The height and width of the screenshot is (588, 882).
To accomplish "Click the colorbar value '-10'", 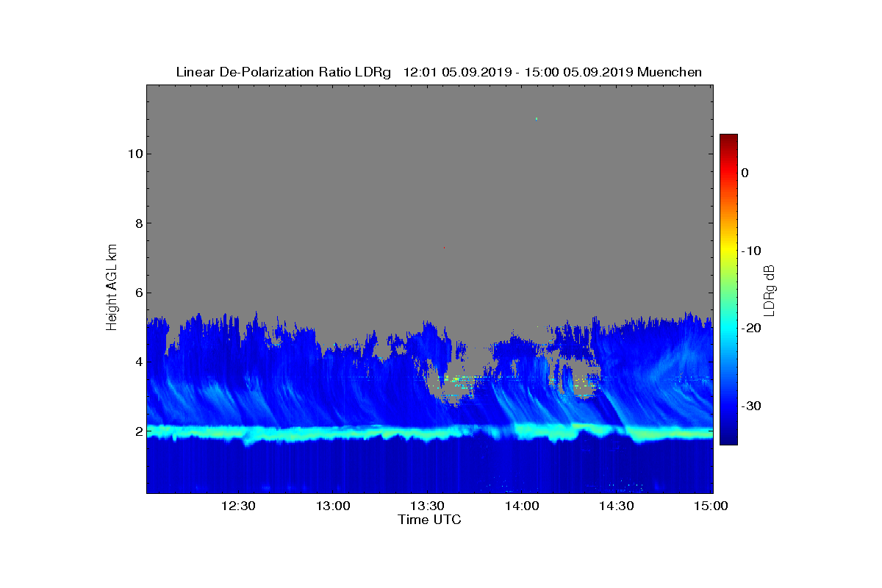I will 750,251.
